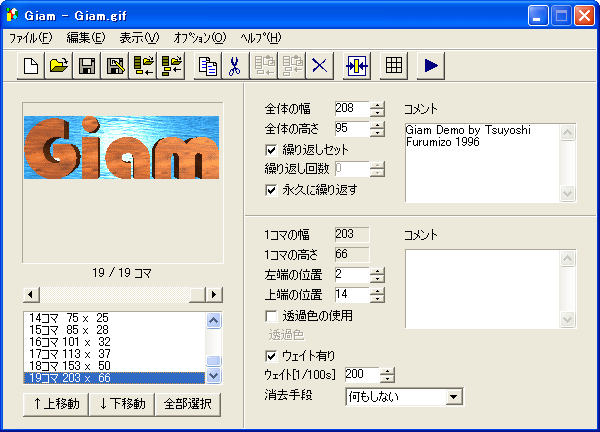
Task: Click the ↓下移動 button
Action: coord(122,404)
